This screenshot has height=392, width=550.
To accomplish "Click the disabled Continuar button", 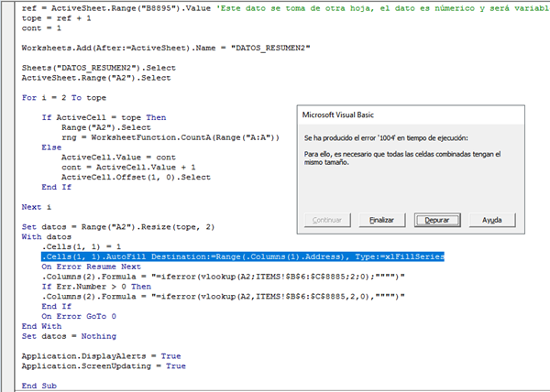I will (x=327, y=220).
